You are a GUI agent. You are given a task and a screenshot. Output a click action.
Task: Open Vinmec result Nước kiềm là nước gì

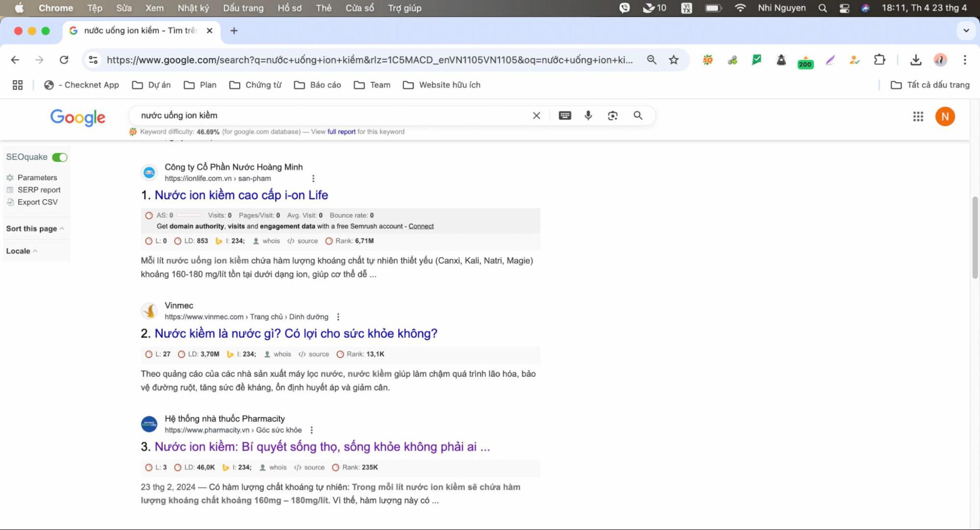(296, 334)
